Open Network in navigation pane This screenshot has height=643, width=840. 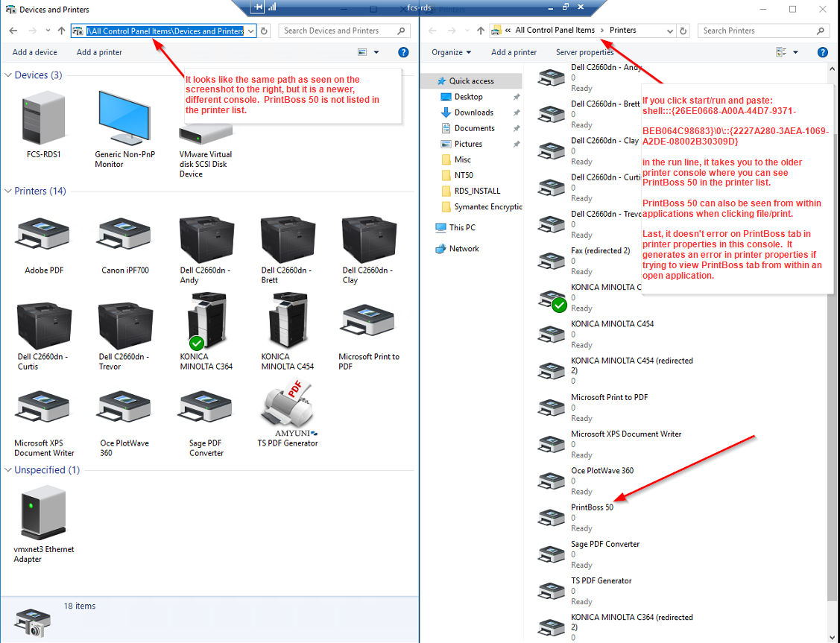464,248
